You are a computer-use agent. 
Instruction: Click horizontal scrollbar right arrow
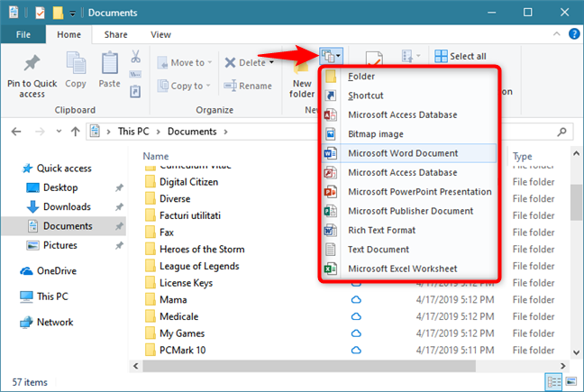click(x=562, y=366)
